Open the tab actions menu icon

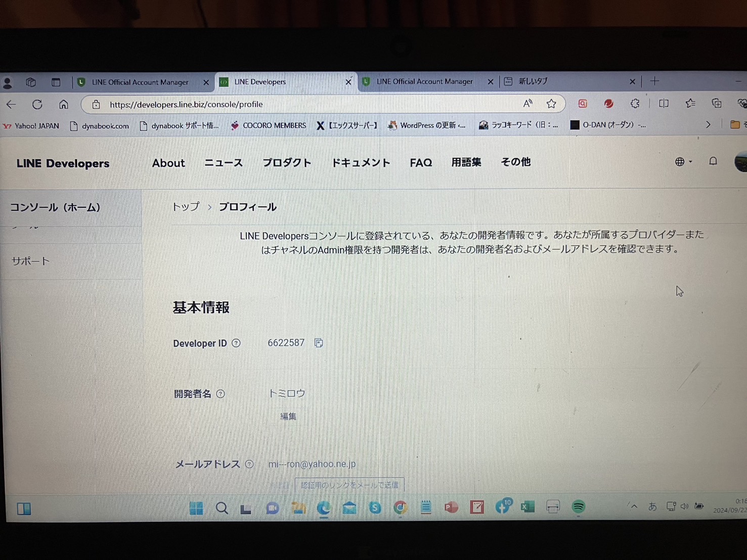coord(56,82)
